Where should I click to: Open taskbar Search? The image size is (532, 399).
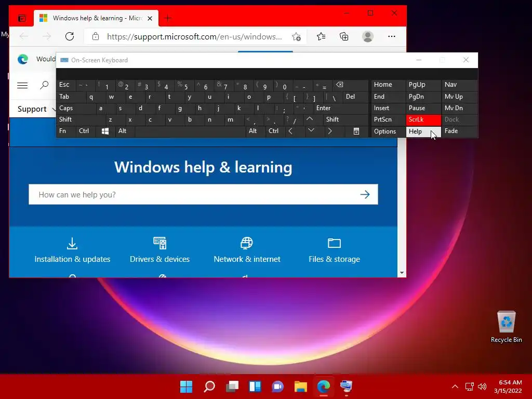point(209,387)
